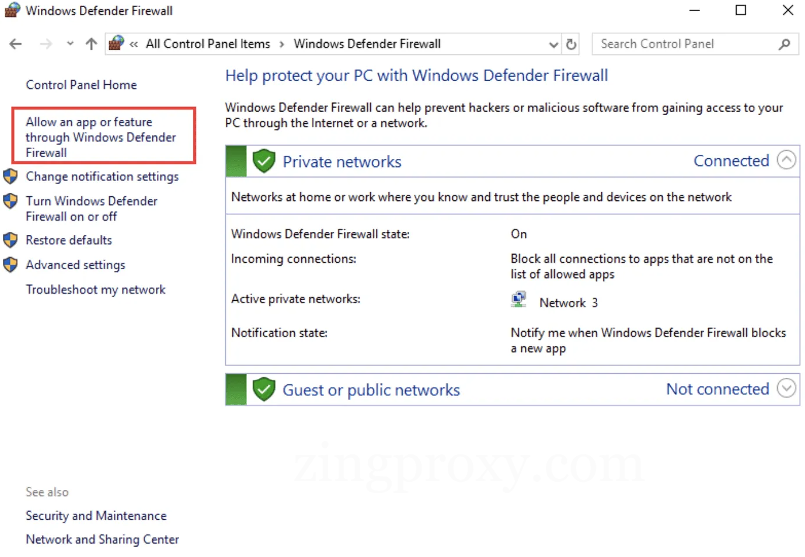
Task: Click the firewall icon in address bar
Action: click(x=117, y=43)
